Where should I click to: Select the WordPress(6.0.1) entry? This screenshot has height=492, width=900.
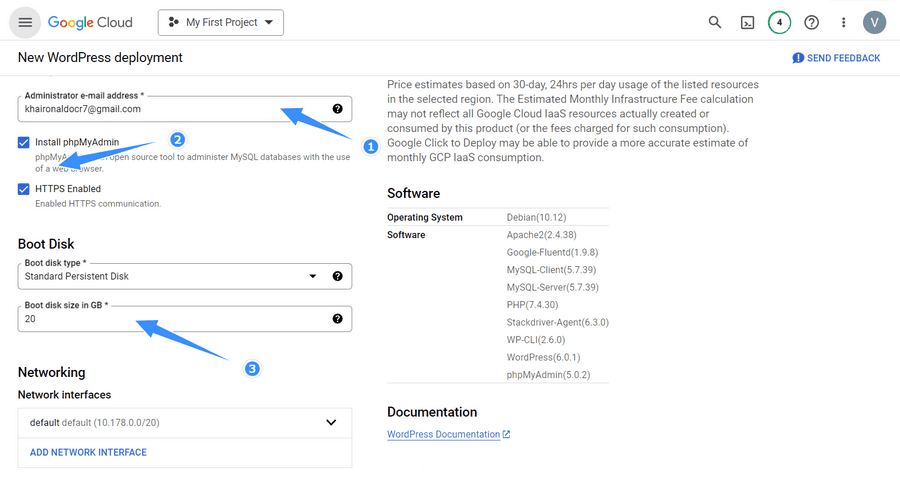[543, 357]
